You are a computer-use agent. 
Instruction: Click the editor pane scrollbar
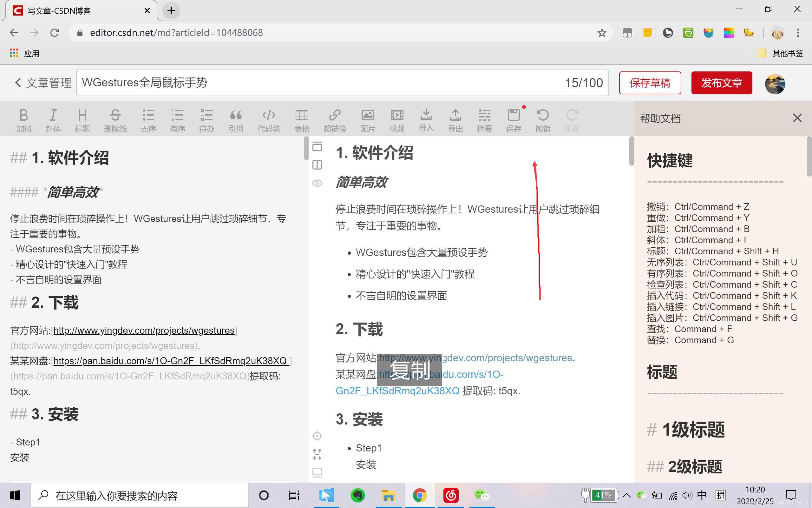pos(306,149)
